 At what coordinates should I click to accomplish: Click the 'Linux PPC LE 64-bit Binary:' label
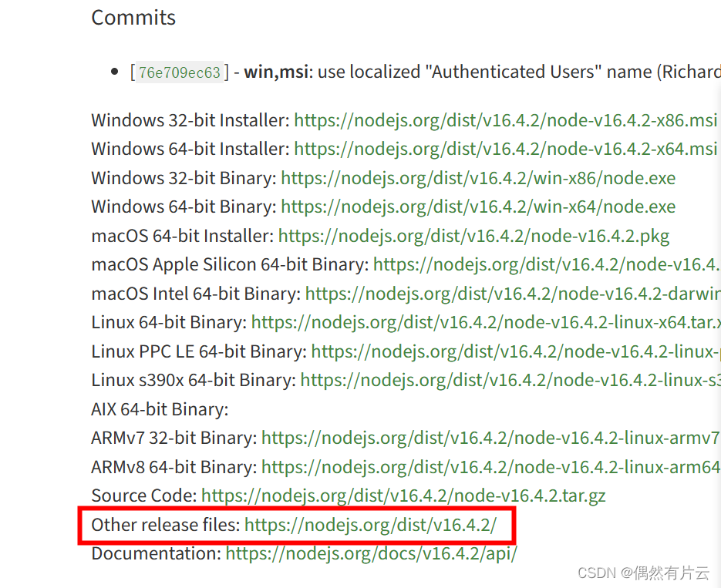pyautogui.click(x=199, y=352)
